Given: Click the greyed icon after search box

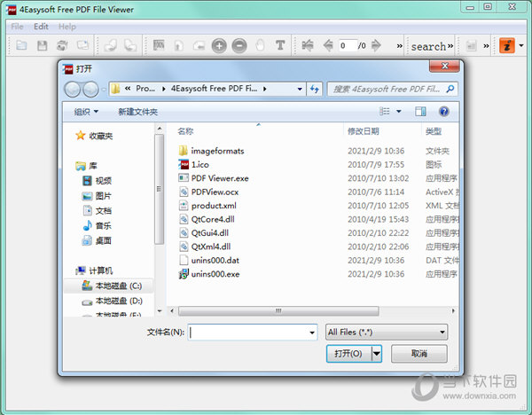Looking at the screenshot, I should click(x=472, y=45).
